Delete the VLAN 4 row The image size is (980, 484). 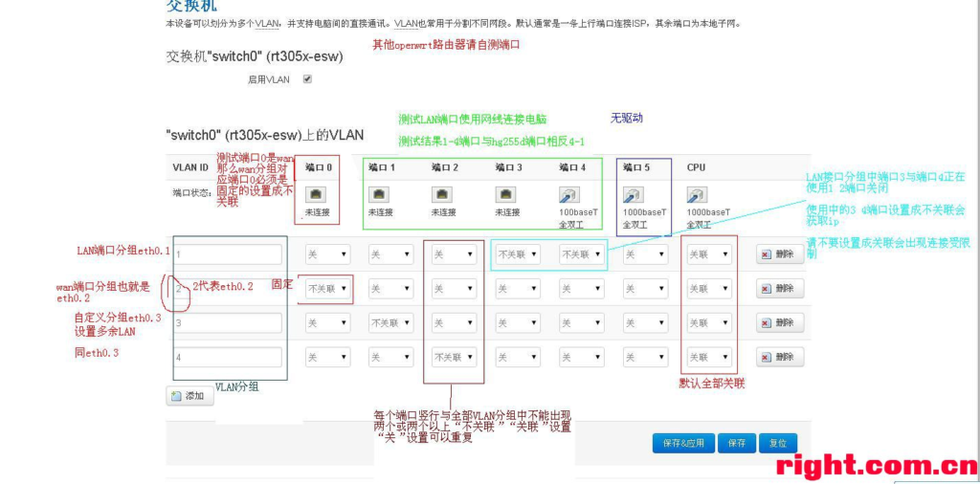tap(780, 357)
